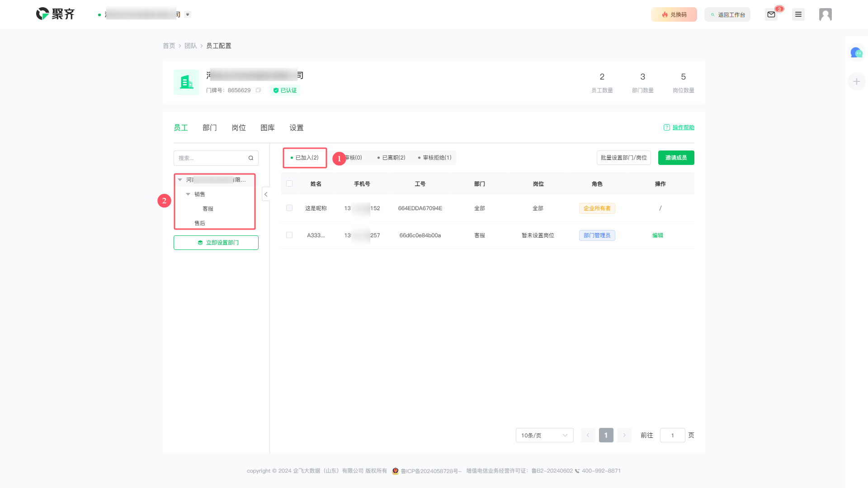Click the name 这是昵称
The image size is (868, 488).
(x=316, y=208)
